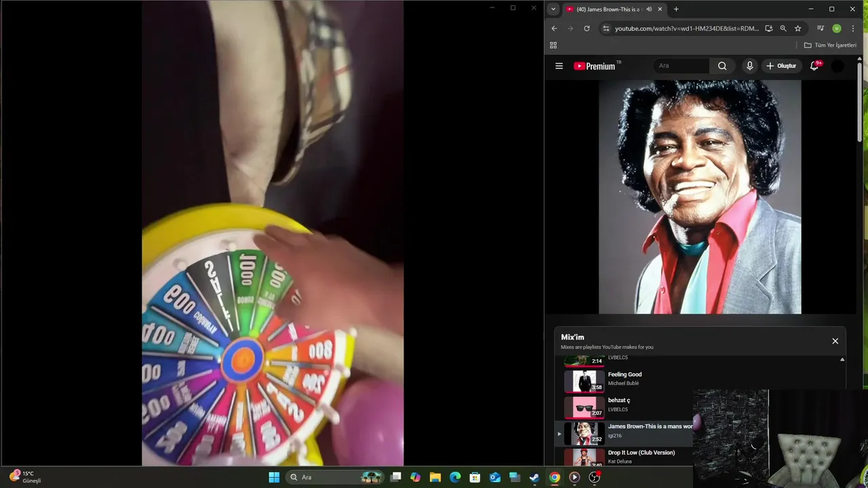Open Microsoft Store from the taskbar
Viewport: 868px width, 488px height.
pyautogui.click(x=475, y=477)
